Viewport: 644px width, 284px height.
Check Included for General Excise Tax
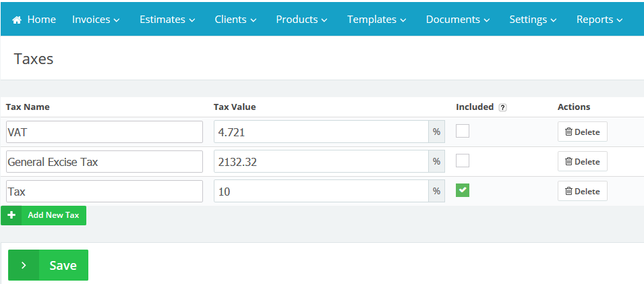[463, 161]
